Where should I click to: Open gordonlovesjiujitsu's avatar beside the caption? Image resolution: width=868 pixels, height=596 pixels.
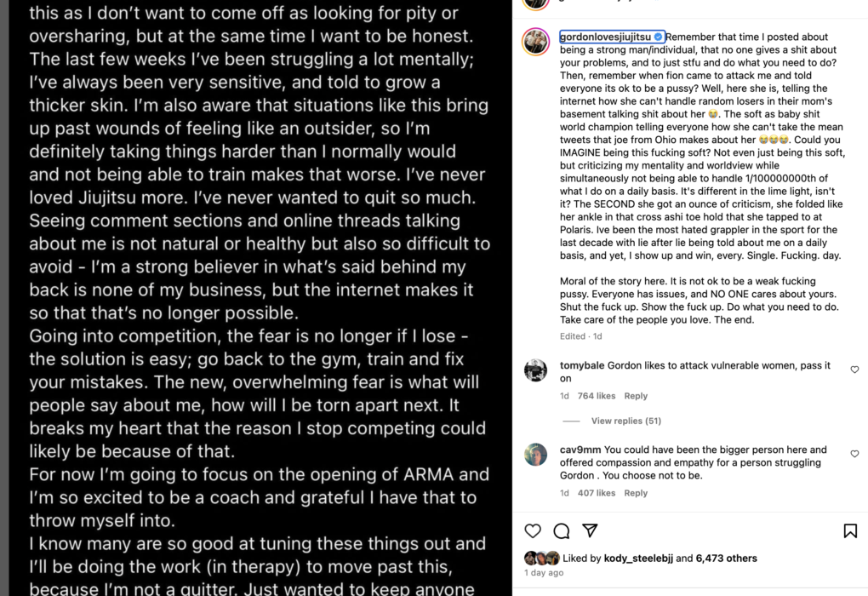point(536,41)
